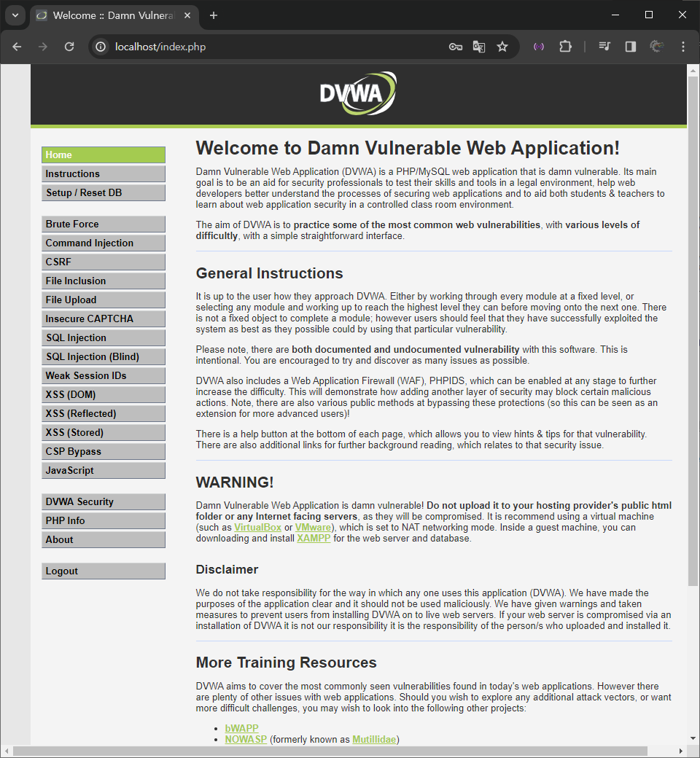
Task: Open the Home menu item
Action: pyautogui.click(x=104, y=155)
